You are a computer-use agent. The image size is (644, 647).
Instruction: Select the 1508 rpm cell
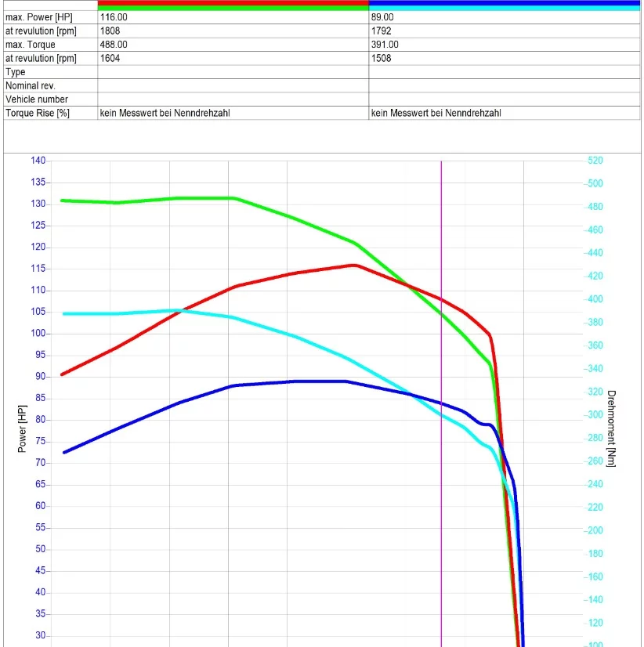[381, 58]
